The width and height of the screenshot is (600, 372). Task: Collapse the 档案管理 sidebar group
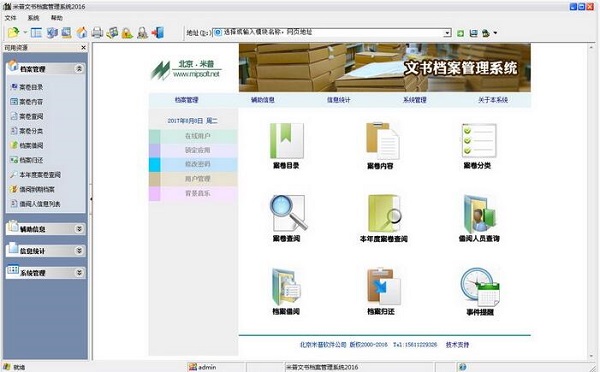point(79,69)
